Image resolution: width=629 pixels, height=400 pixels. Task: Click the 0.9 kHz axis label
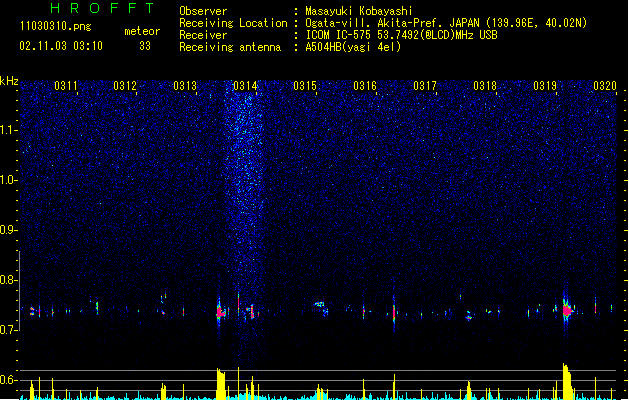(9, 230)
